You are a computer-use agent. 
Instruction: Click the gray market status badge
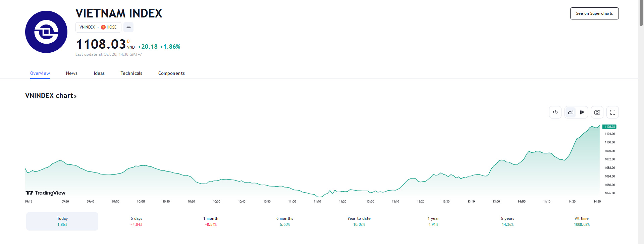[x=128, y=27]
